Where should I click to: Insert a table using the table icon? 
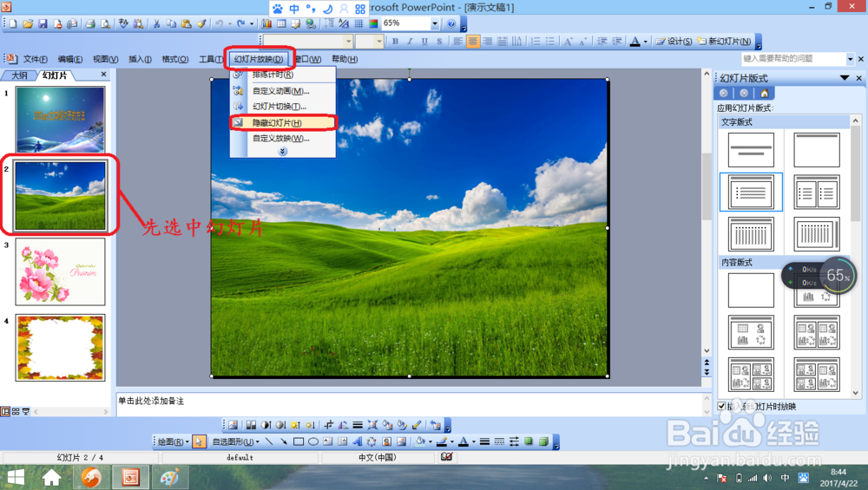[282, 23]
